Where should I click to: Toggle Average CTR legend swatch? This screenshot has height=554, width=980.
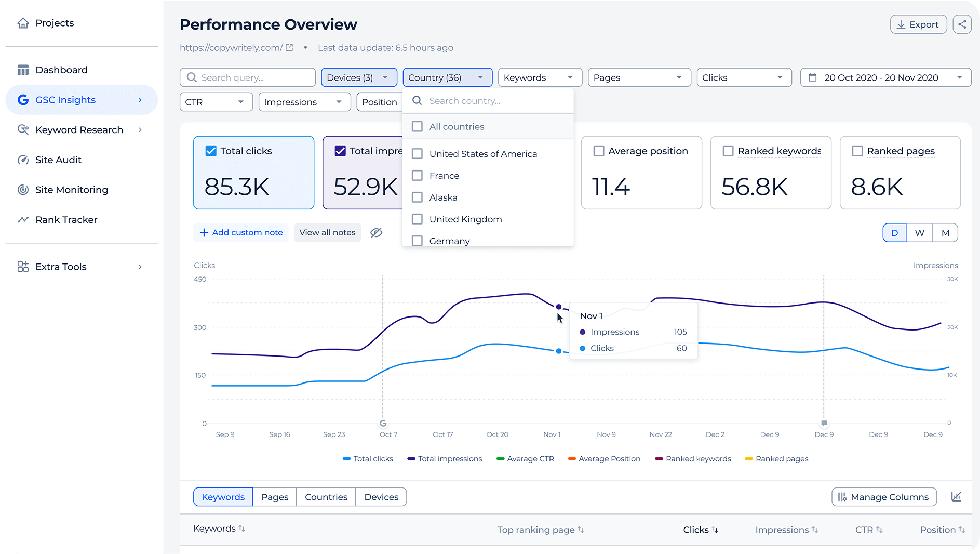[501, 459]
